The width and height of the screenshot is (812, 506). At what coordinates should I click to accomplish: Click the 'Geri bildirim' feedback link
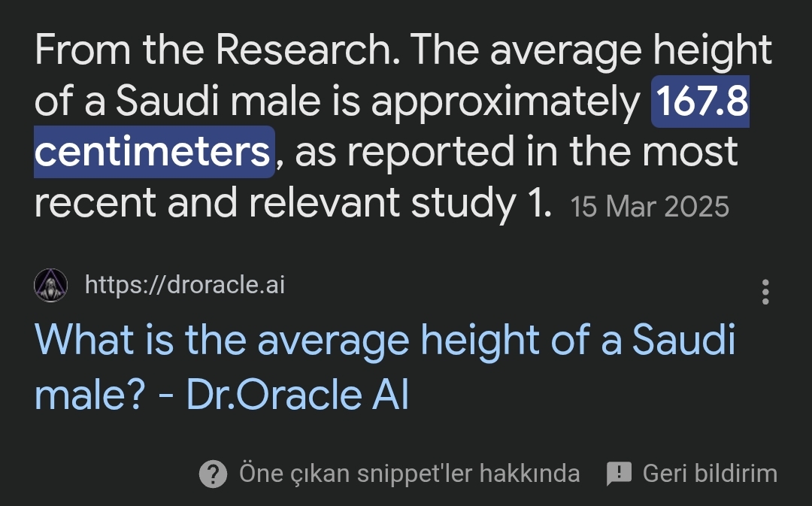click(x=710, y=474)
